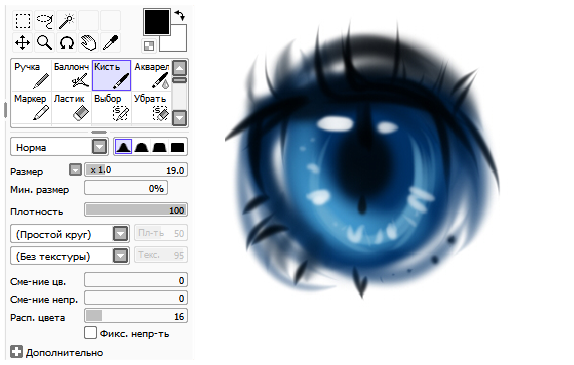574x365 pixels.
Task: Swap foreground and background colors arrow
Action: [180, 15]
